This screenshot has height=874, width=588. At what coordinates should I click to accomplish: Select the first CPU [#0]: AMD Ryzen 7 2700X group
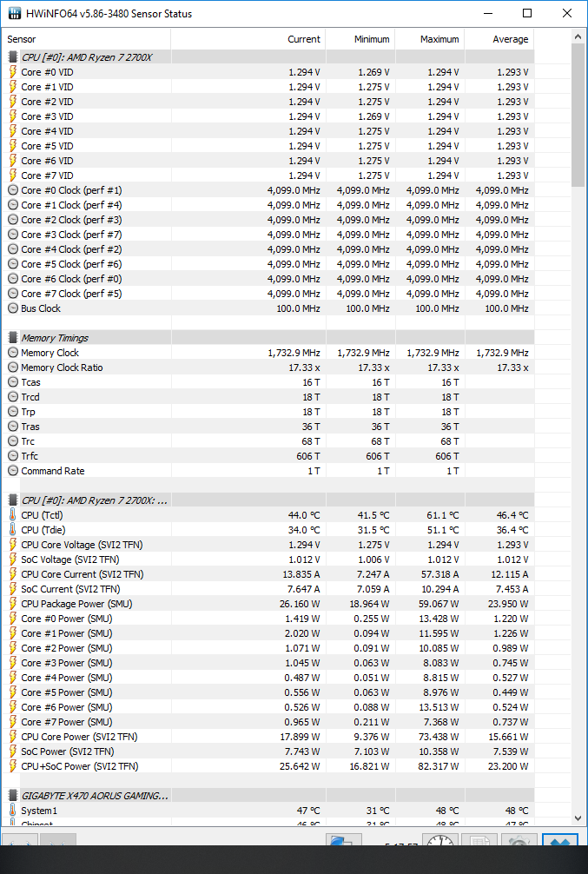(x=86, y=56)
